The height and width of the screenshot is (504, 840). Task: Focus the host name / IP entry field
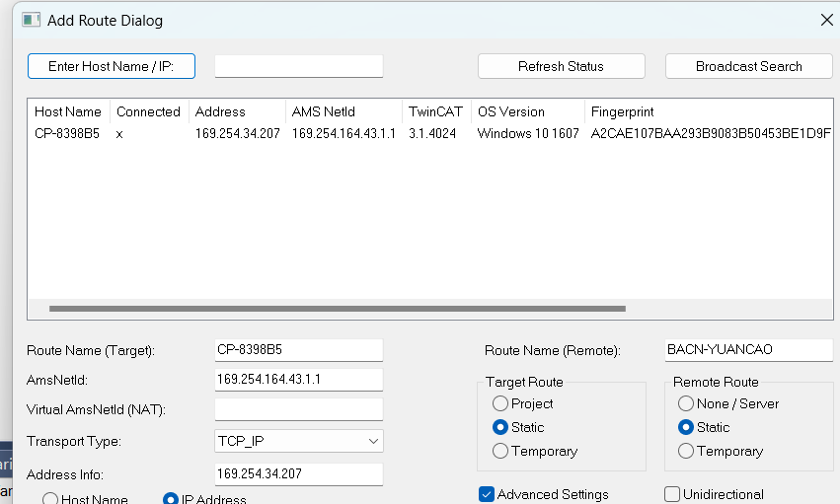click(299, 66)
